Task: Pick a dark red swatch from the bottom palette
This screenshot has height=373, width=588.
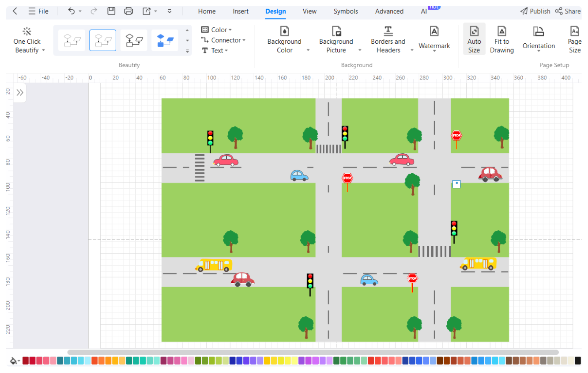Action: (x=26, y=361)
